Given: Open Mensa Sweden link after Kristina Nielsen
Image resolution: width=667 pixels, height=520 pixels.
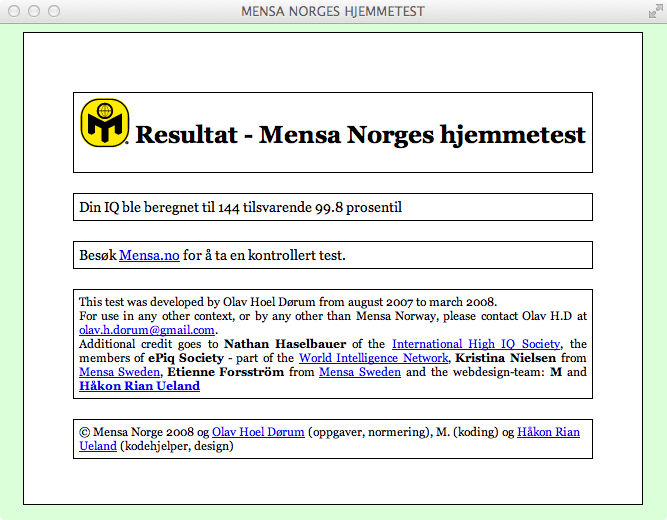Looking at the screenshot, I should pos(120,372).
